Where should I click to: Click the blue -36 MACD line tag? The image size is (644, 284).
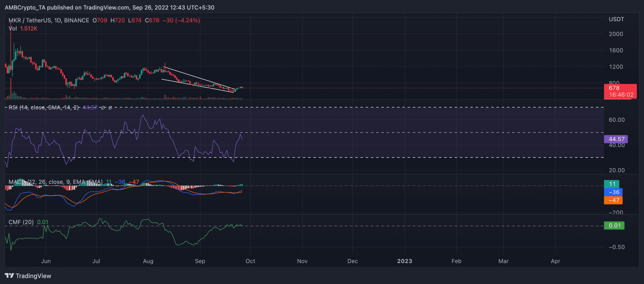click(x=613, y=192)
